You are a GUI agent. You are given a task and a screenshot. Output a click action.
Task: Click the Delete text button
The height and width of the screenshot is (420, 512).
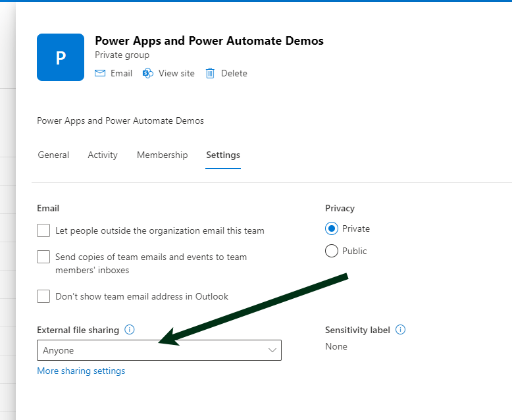[234, 73]
